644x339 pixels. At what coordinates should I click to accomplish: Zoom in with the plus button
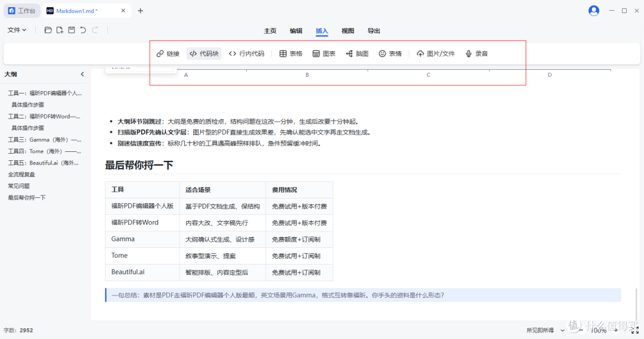coord(616,331)
